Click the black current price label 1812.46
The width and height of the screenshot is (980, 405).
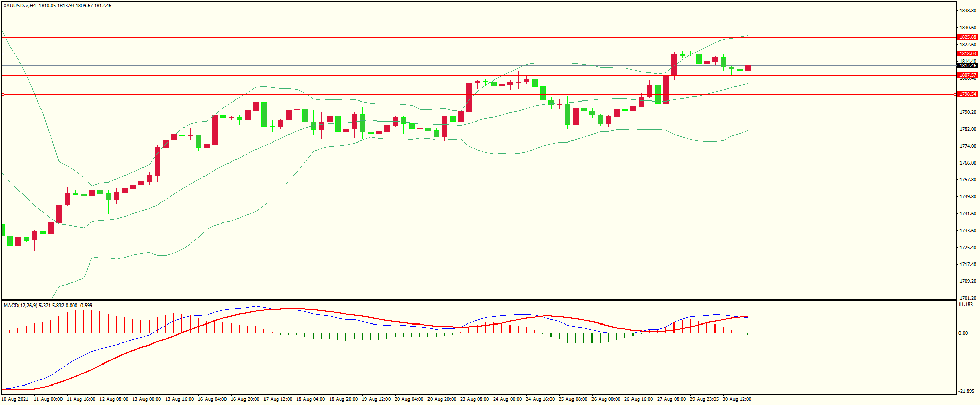pyautogui.click(x=968, y=66)
